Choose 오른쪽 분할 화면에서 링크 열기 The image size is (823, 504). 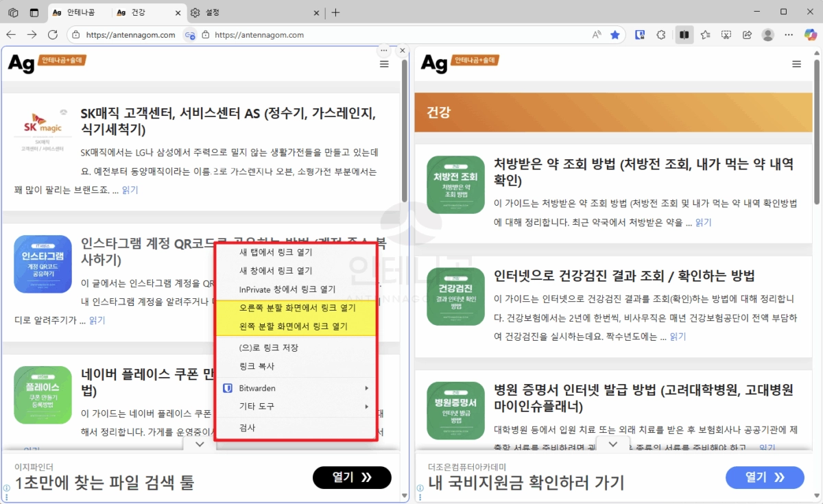296,308
